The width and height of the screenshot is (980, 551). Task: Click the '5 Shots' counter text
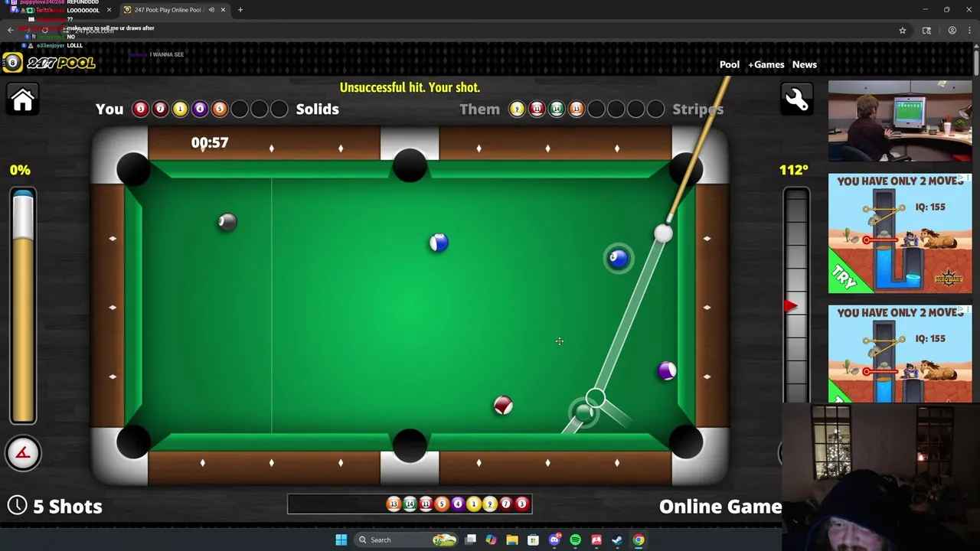[x=67, y=506]
